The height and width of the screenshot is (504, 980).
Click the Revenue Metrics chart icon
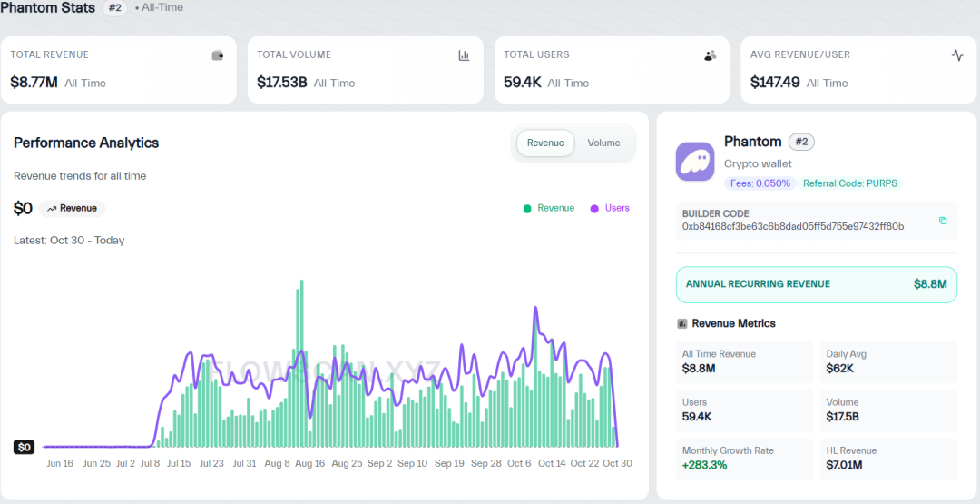coord(682,324)
